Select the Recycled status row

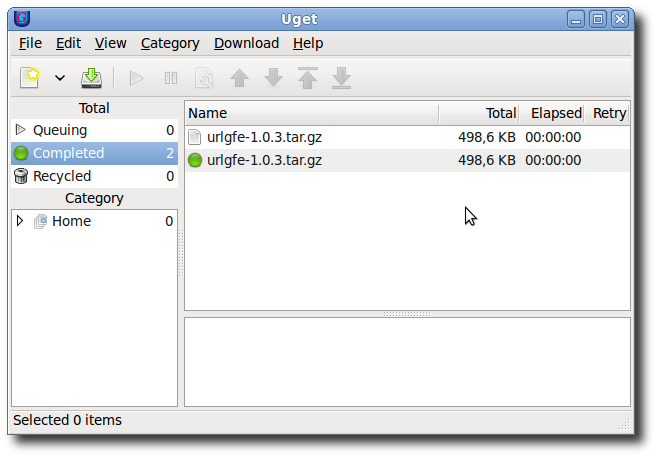94,176
